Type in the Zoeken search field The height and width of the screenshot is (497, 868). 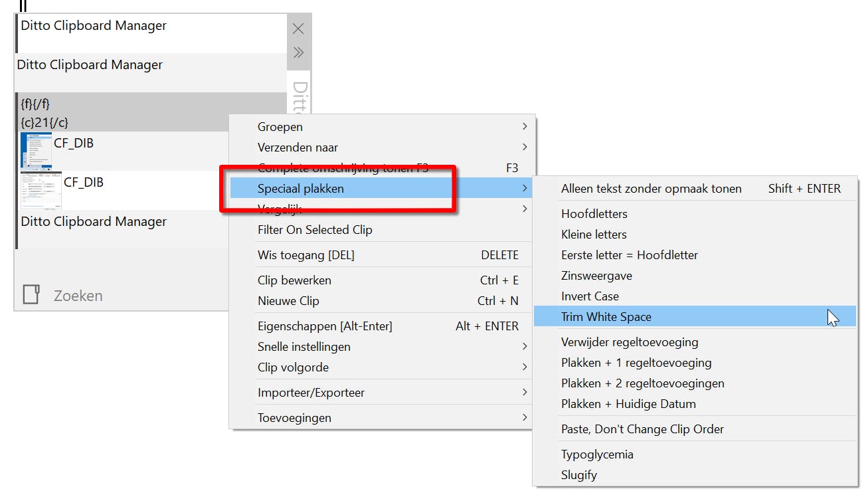(133, 296)
